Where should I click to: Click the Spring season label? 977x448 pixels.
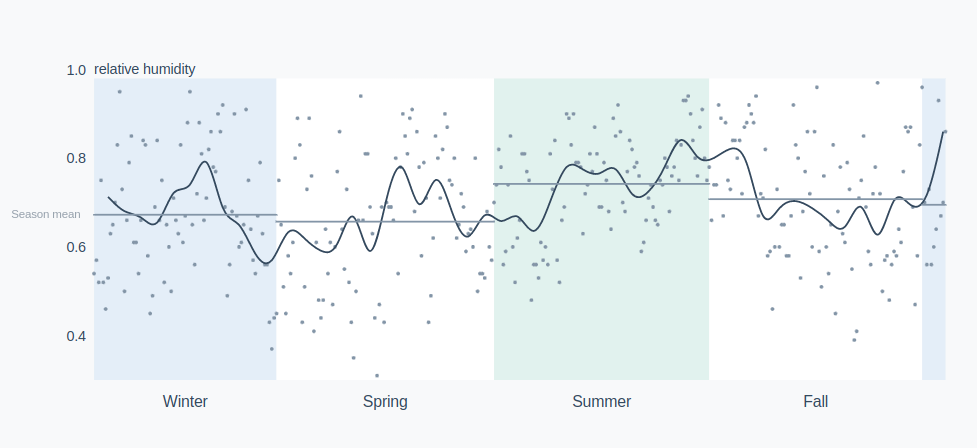coord(385,402)
